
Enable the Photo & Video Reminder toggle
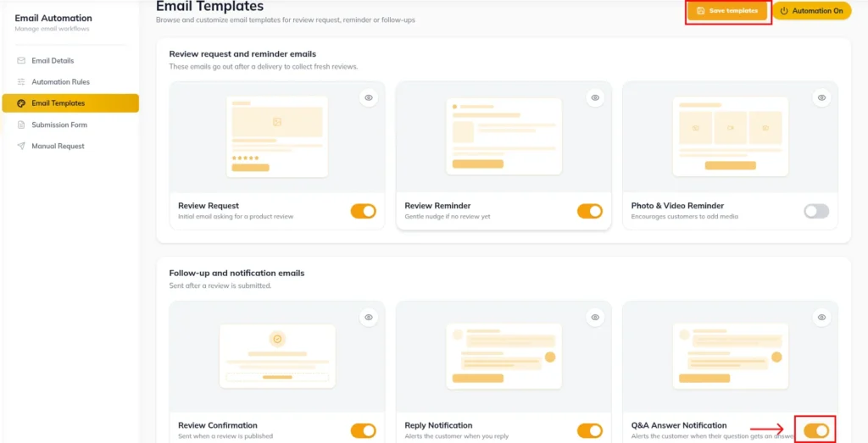point(816,211)
